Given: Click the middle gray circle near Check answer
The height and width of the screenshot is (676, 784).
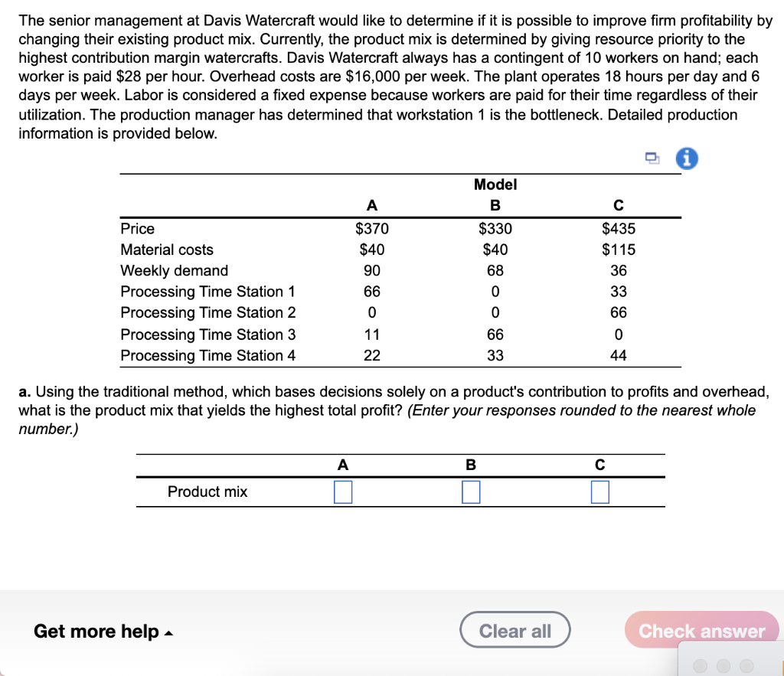Looking at the screenshot, I should 724,666.
